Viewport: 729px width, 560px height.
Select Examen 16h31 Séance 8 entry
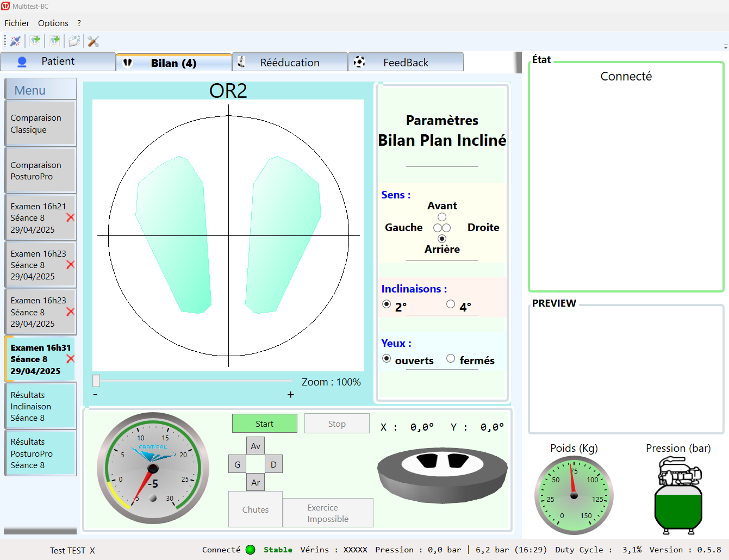40,359
